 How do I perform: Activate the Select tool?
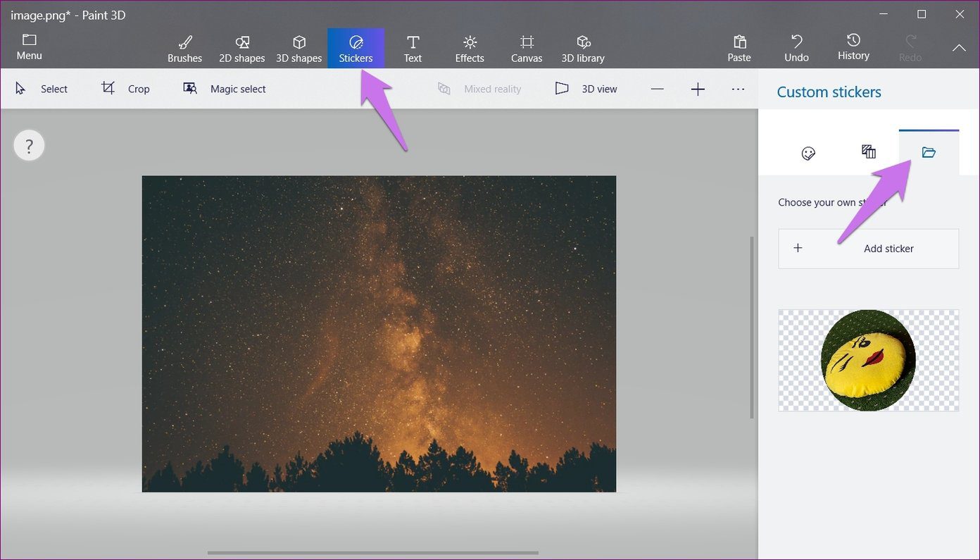click(x=42, y=89)
